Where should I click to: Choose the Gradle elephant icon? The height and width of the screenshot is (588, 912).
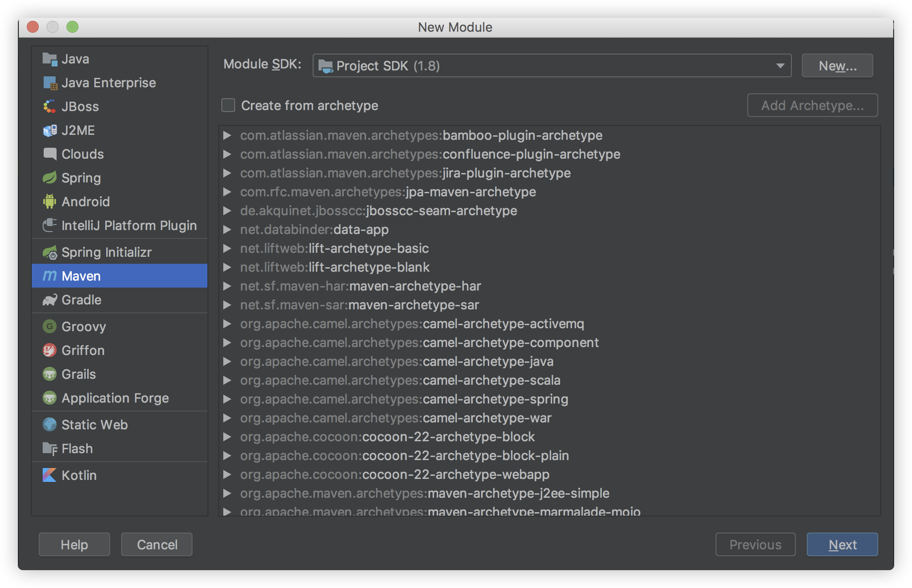pos(50,300)
